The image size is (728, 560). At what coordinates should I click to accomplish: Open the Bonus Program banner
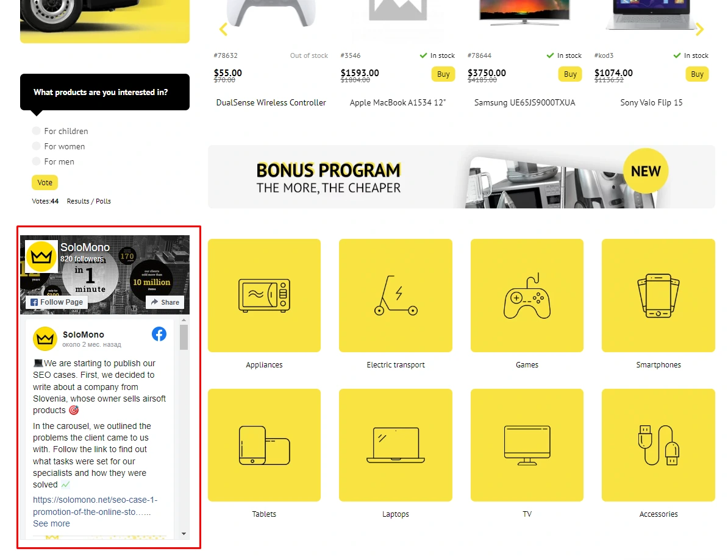click(x=461, y=177)
